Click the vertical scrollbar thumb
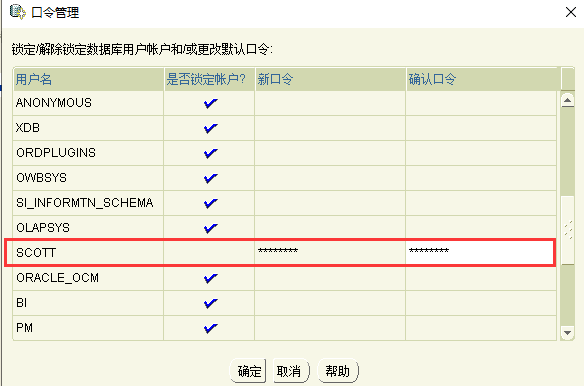 (x=568, y=230)
